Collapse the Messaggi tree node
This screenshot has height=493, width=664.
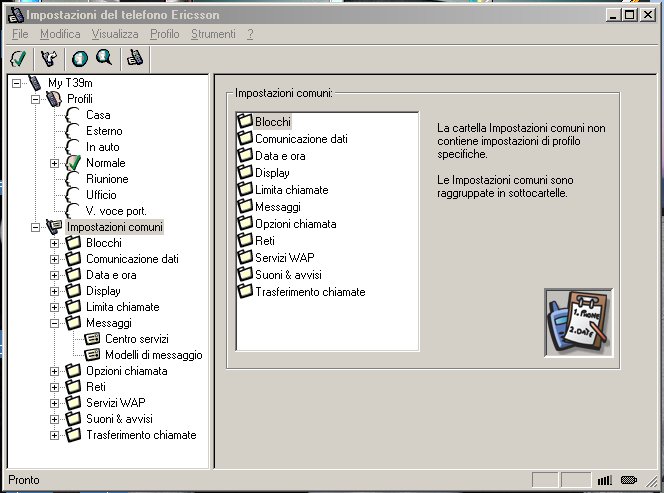click(54, 323)
